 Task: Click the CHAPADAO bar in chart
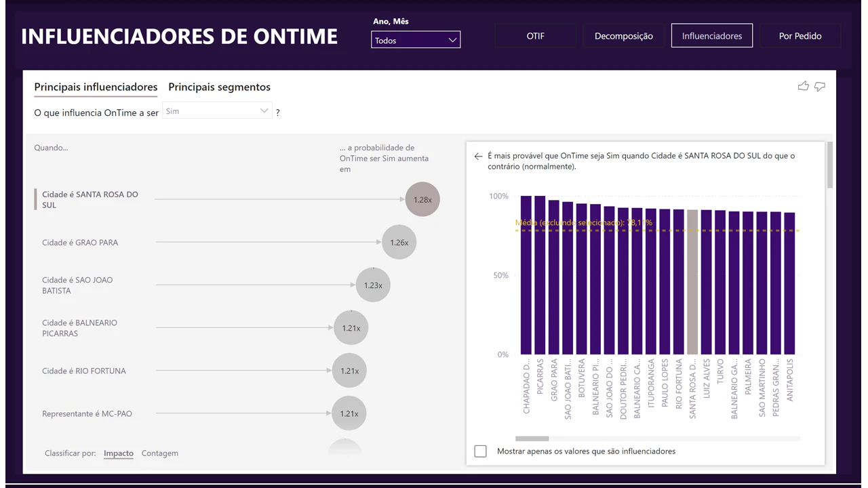526,275
